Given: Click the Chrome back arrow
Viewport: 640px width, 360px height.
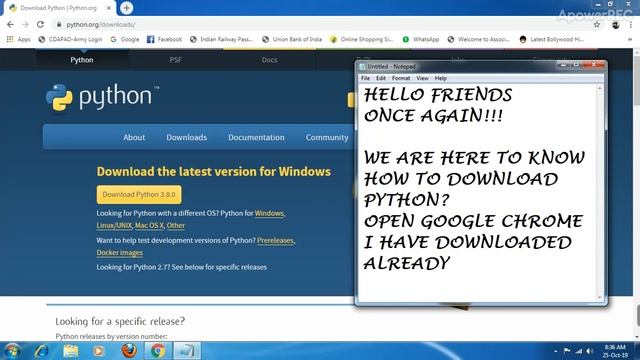Looking at the screenshot, I should [x=10, y=24].
